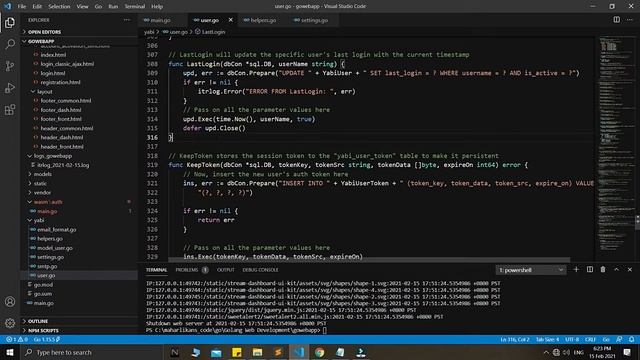Open Windows Start menu
This screenshot has width=640, height=360.
click(10, 352)
